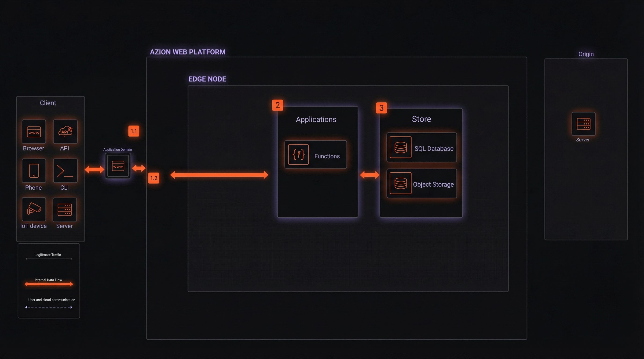
Task: Click the User and cloud communication label
Action: (52, 300)
